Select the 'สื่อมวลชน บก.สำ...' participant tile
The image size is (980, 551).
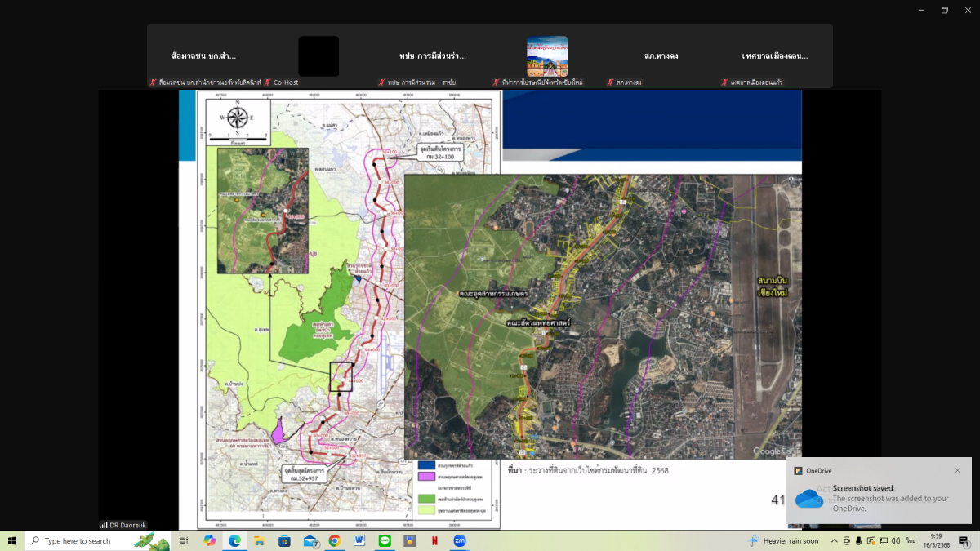[x=204, y=56]
